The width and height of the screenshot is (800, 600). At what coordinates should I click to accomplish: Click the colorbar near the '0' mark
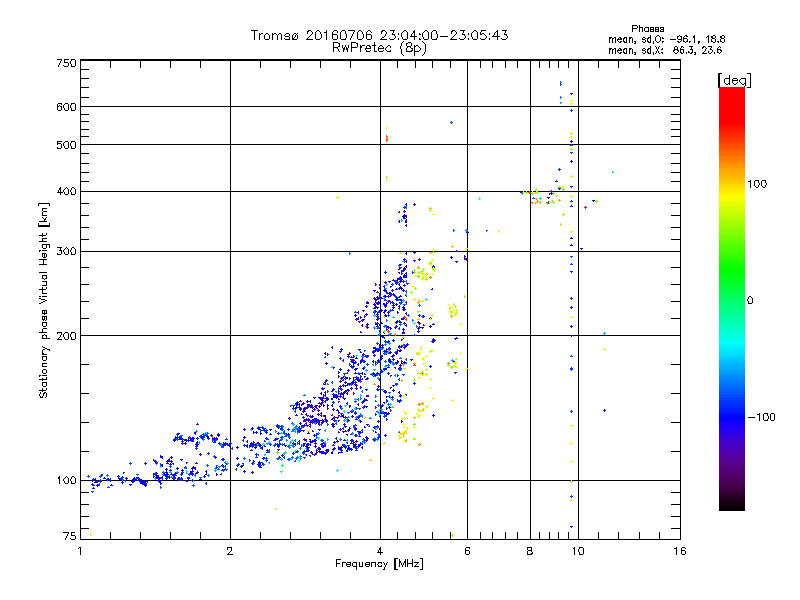click(x=732, y=301)
